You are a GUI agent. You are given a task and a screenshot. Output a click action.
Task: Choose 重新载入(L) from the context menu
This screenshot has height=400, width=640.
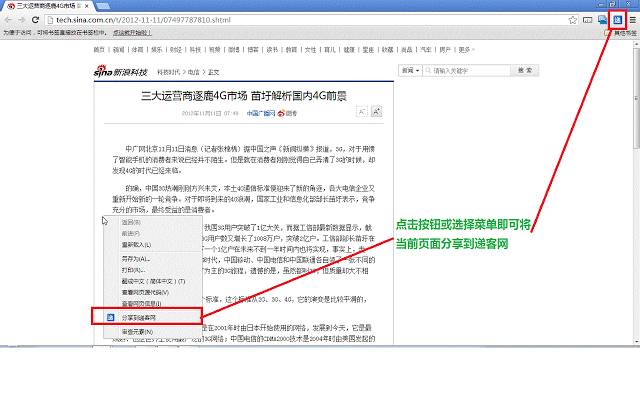136,245
